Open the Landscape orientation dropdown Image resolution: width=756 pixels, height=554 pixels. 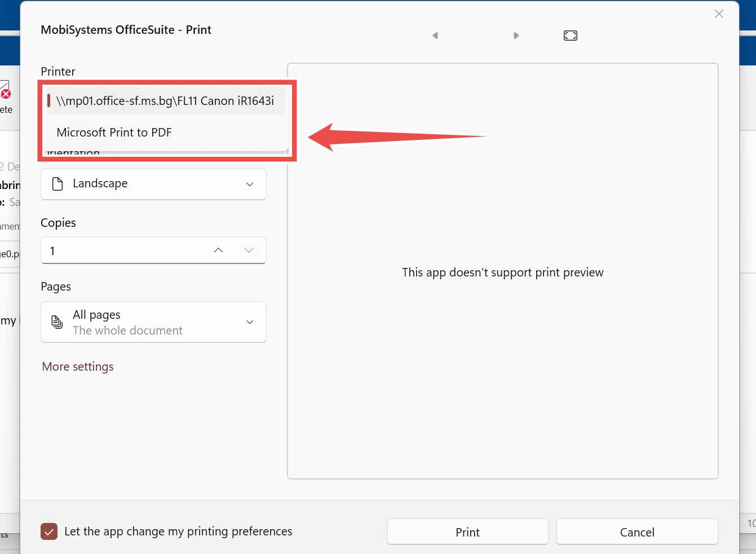[153, 184]
